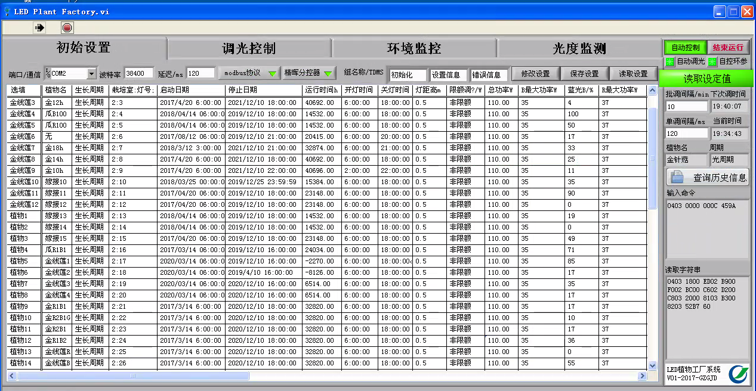
Task: Select the off-time cell 22:00:00
Action: point(395,170)
